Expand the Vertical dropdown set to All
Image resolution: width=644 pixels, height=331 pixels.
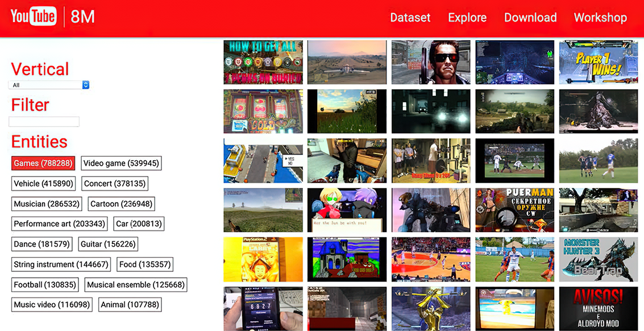click(x=49, y=85)
